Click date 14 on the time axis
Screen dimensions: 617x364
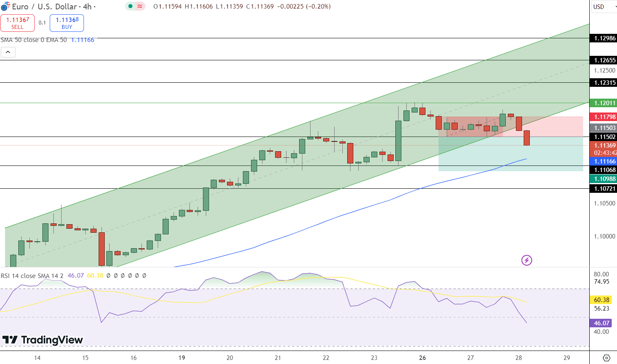(37, 358)
